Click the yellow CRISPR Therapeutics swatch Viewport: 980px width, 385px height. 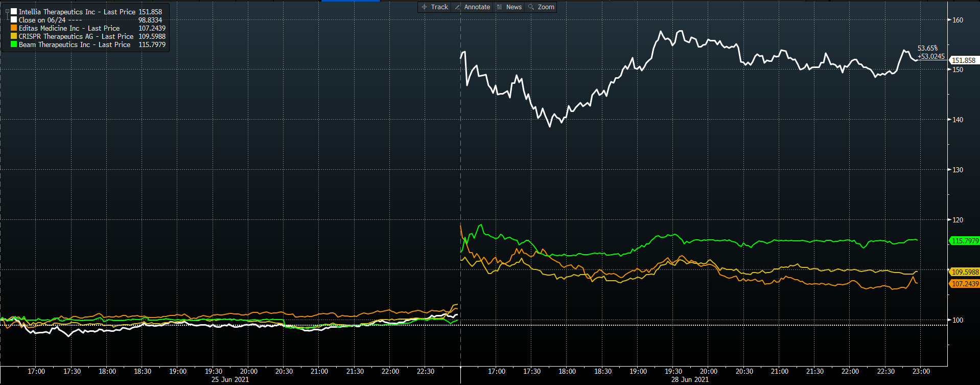pyautogui.click(x=14, y=36)
